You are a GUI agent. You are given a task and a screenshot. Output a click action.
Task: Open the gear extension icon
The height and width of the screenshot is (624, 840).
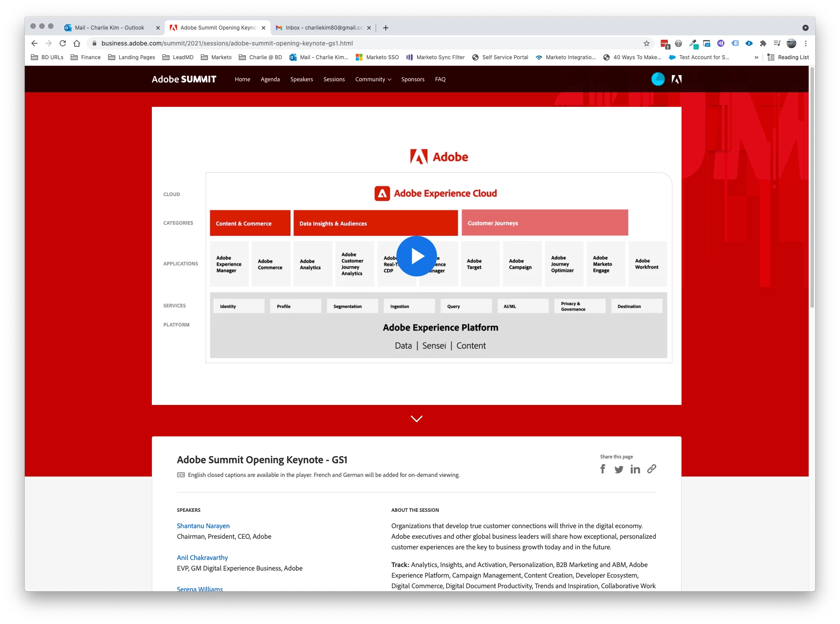pos(678,43)
